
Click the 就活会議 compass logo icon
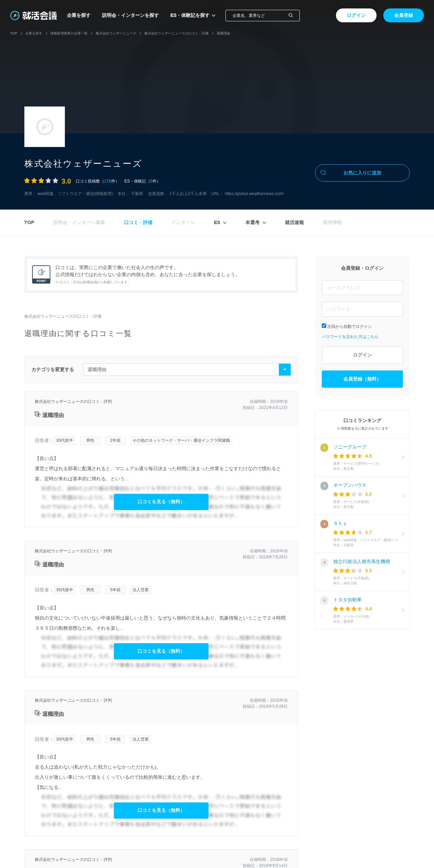coord(15,15)
